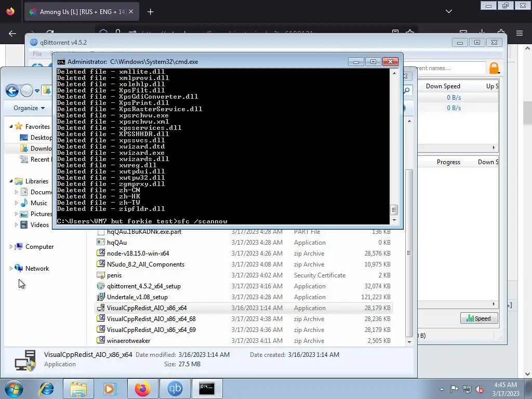Open the Windows Start menu orb

14,389
